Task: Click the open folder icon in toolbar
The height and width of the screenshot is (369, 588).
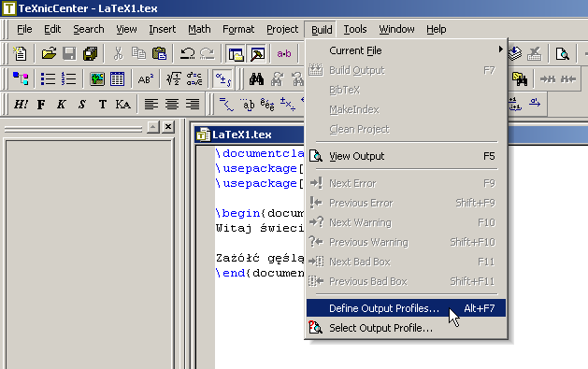Action: point(49,53)
